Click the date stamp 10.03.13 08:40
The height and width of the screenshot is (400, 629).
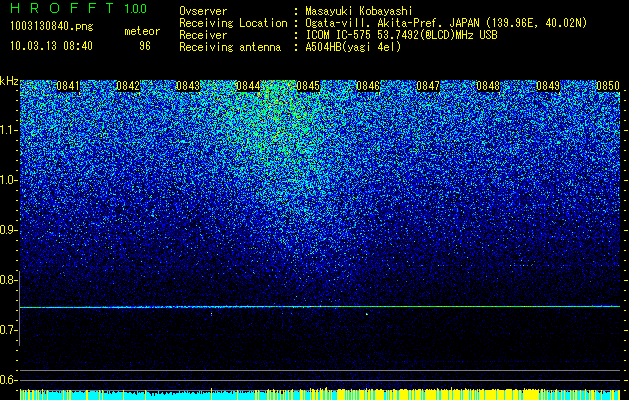[x=51, y=46]
